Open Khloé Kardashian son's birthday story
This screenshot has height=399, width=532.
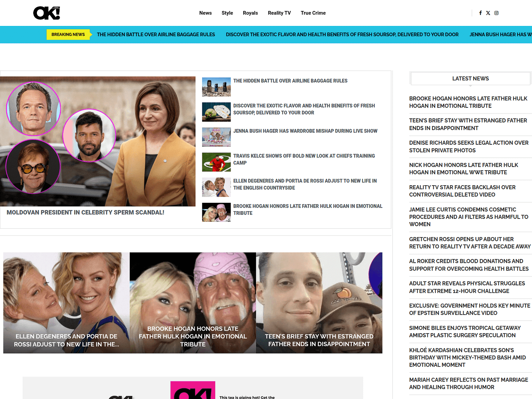468,357
